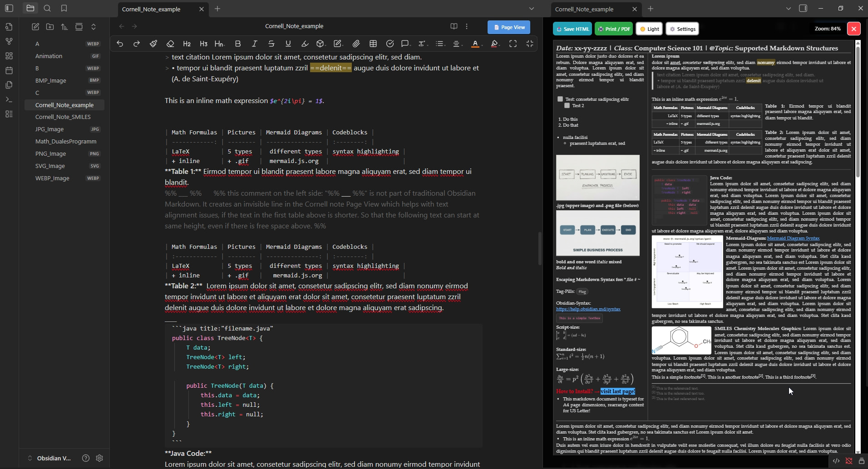Open graph view from the left ribbon

9,41
